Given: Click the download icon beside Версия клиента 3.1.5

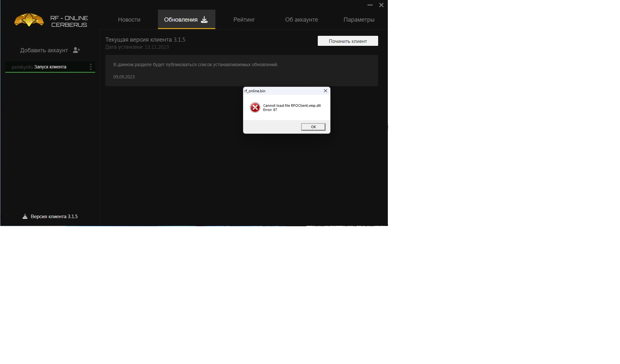Looking at the screenshot, I should point(25,217).
